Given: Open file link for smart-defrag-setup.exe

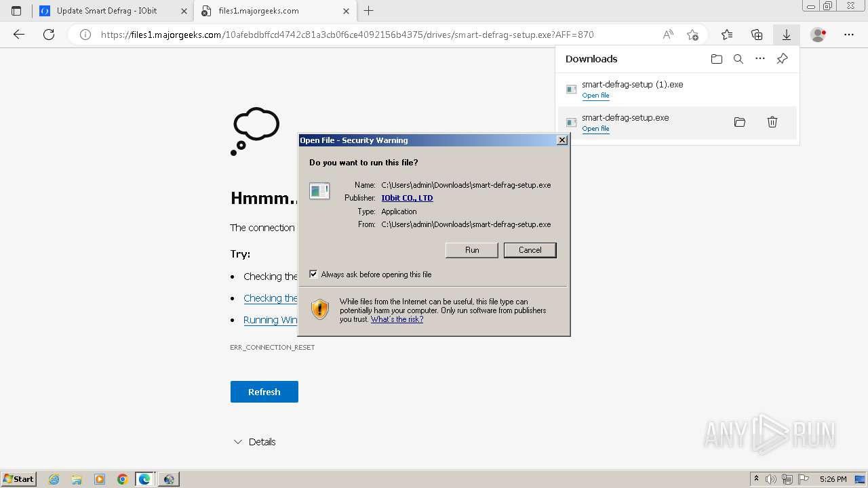Looking at the screenshot, I should [595, 129].
